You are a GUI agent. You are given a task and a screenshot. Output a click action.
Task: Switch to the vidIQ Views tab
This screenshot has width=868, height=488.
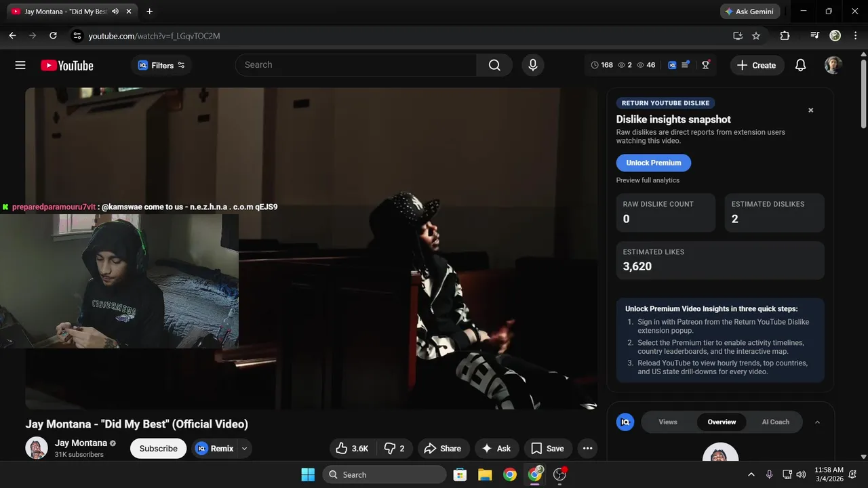click(668, 422)
